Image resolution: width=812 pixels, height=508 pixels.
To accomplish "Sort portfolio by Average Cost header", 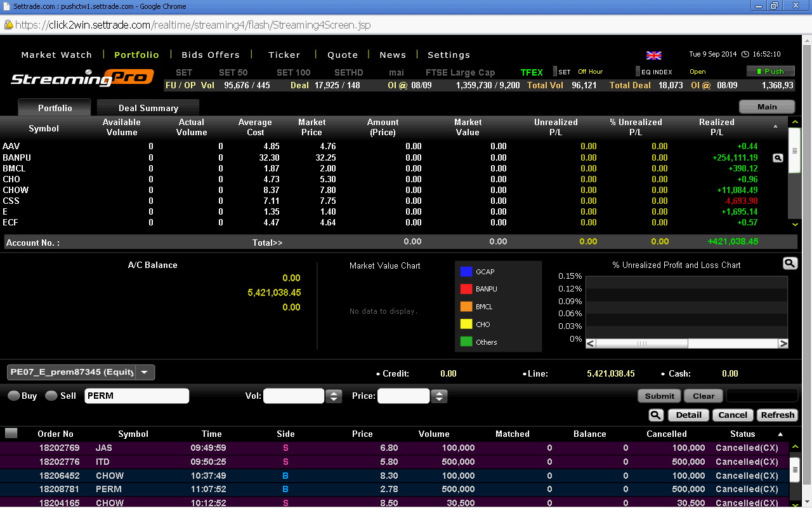I will [x=255, y=127].
